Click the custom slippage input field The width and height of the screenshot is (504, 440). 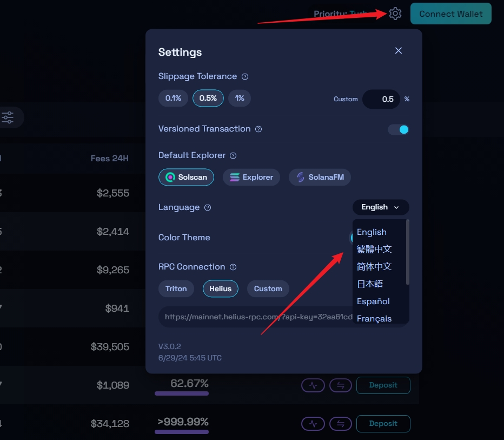(381, 100)
